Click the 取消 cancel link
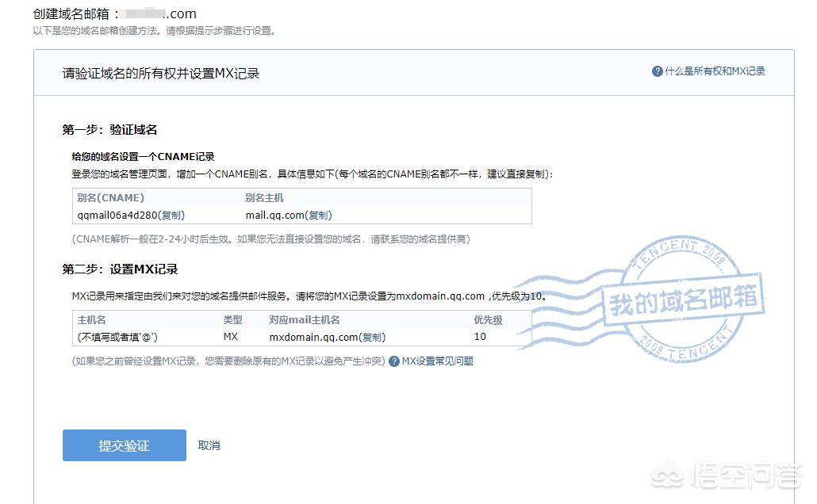The image size is (817, 504). tap(209, 445)
